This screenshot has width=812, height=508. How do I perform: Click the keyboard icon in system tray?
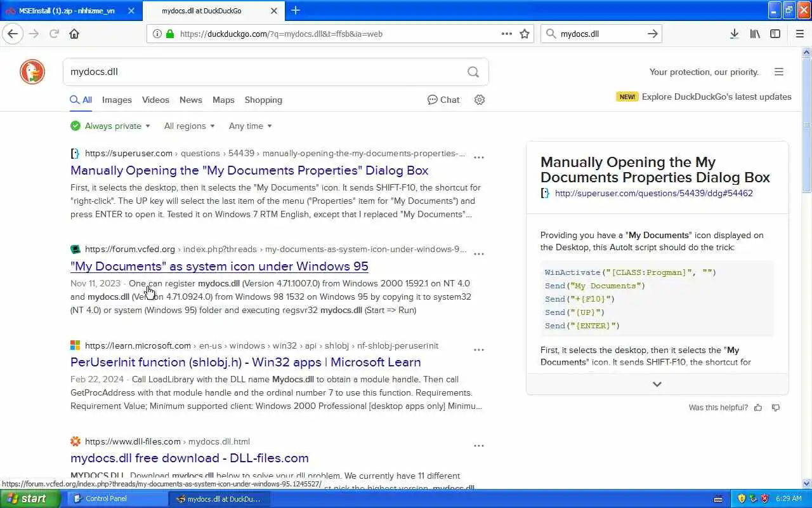pos(718,498)
